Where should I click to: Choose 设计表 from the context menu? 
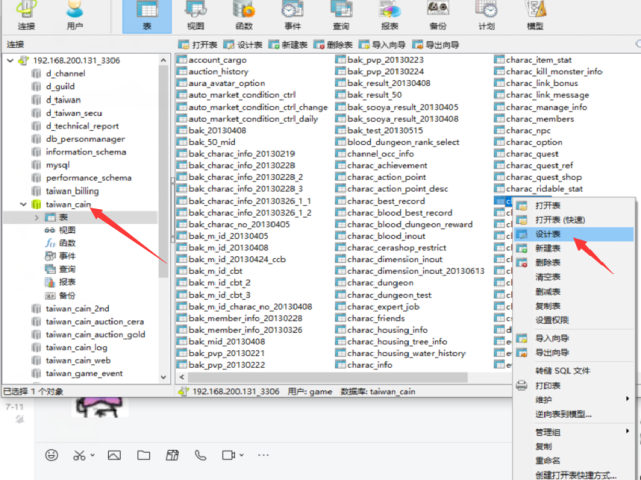[x=548, y=233]
